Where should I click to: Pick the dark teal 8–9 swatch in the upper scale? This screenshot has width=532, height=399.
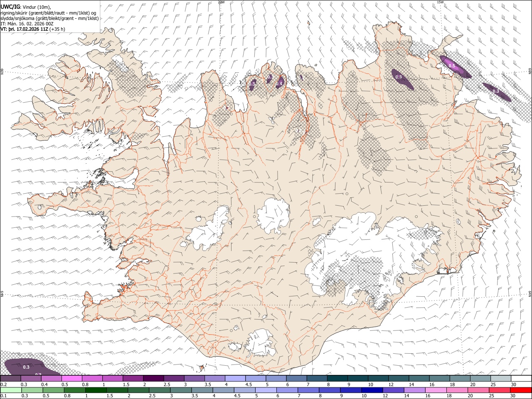coord(337,378)
